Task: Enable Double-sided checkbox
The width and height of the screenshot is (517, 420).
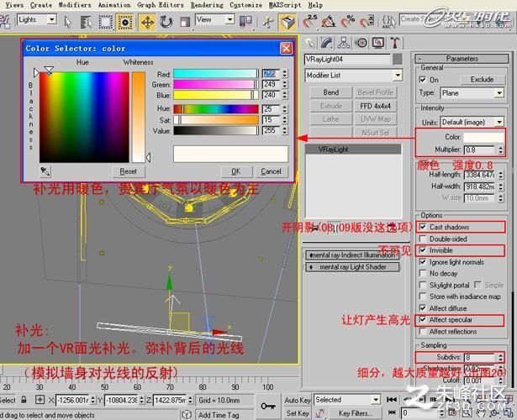Action: [422, 239]
